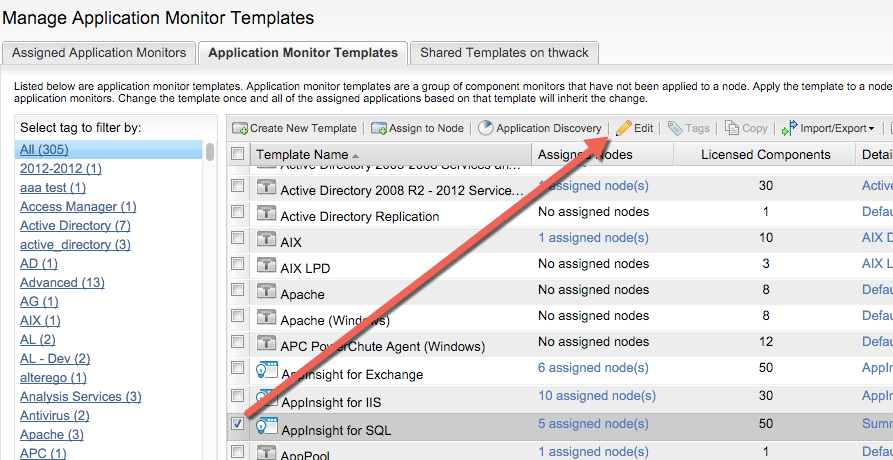Click Licensed Components value 12
893x460 pixels.
(766, 342)
